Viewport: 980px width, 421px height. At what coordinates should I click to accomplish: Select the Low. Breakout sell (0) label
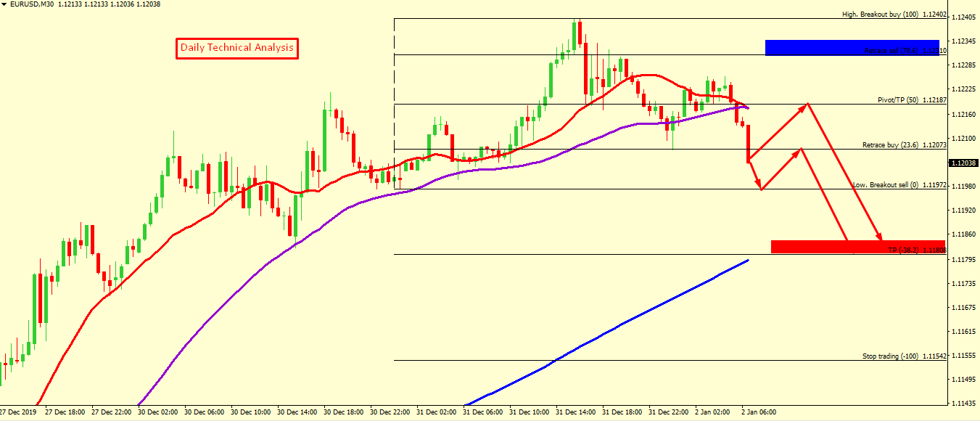[885, 185]
